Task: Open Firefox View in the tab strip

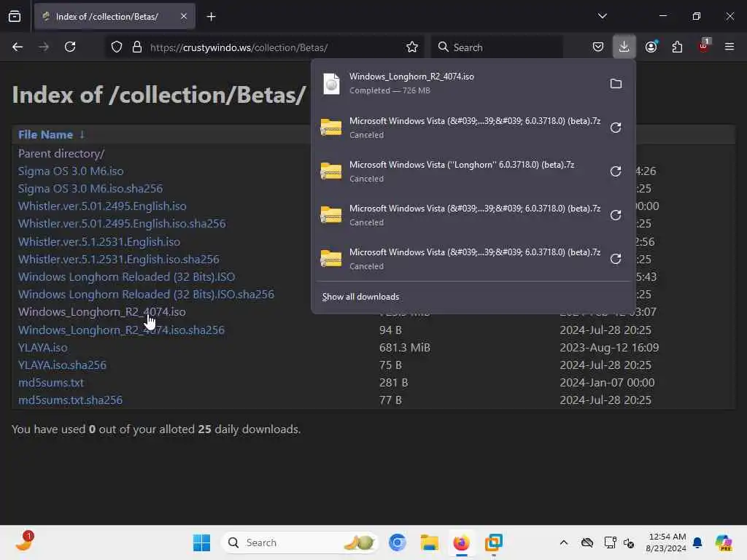Action: tap(15, 16)
